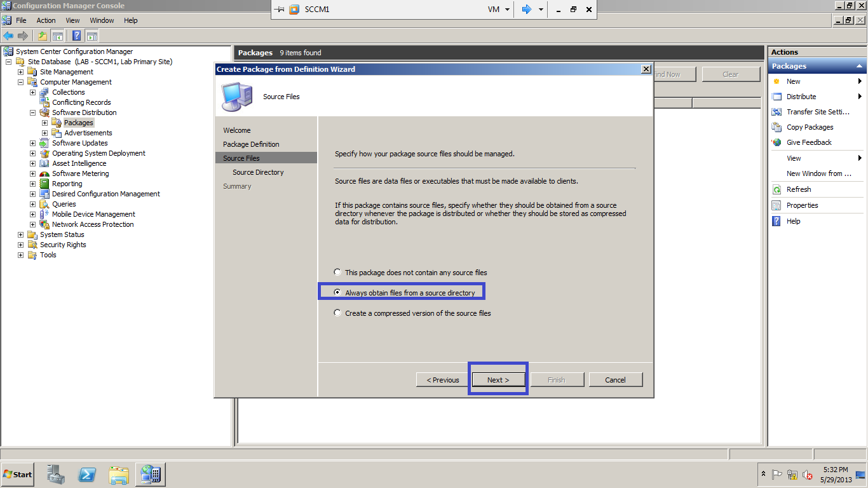Select the Software Metering tree icon
This screenshot has width=868, height=488.
(44, 173)
